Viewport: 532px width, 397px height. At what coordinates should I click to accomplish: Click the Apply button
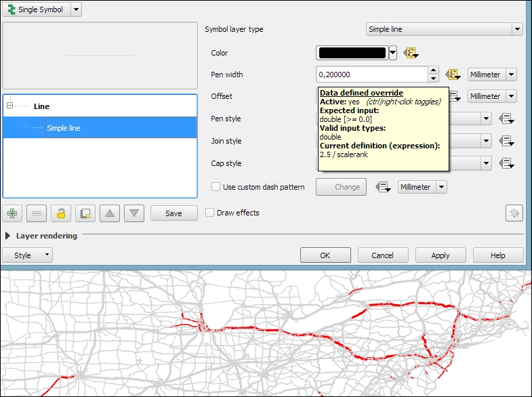(x=441, y=255)
